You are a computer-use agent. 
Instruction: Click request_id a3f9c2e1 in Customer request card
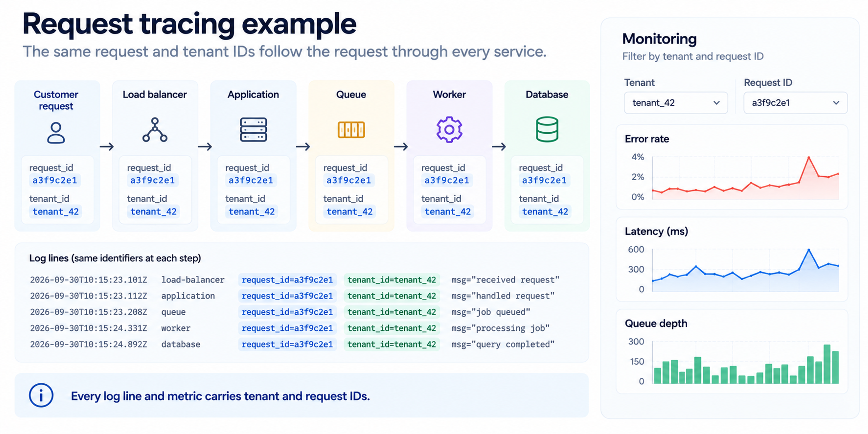coord(55,180)
